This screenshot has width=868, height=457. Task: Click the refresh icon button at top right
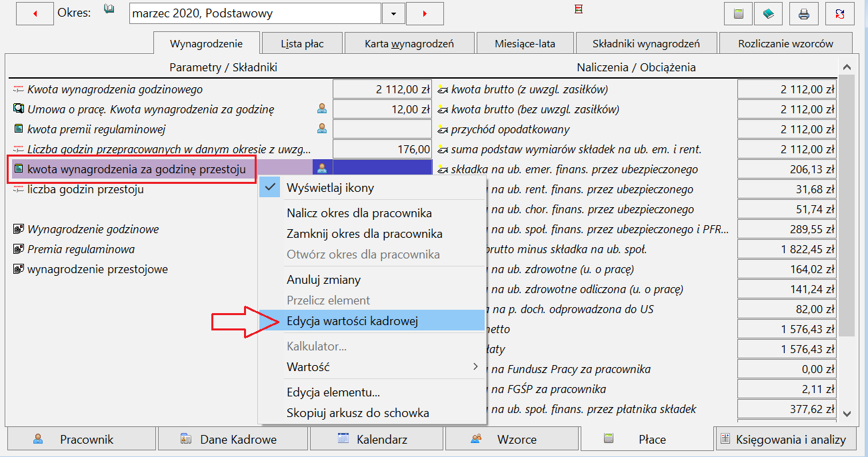tap(839, 13)
